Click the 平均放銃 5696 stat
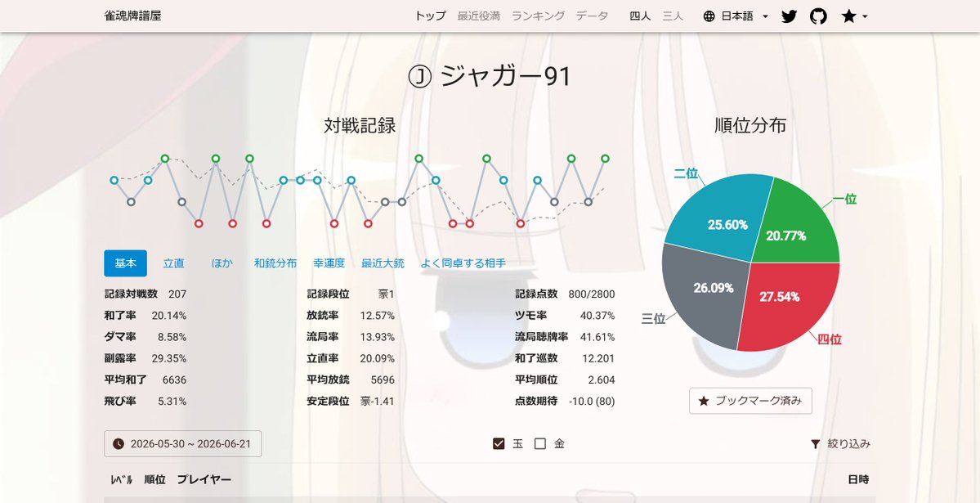Screen dimensions: 980x503 tap(351, 379)
